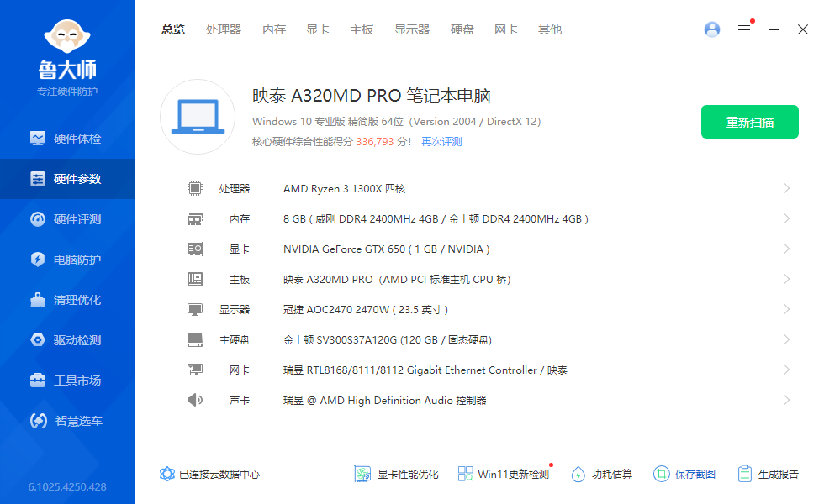Click the 主硬盘 disk drive icon
This screenshot has width=824, height=504.
(x=195, y=339)
